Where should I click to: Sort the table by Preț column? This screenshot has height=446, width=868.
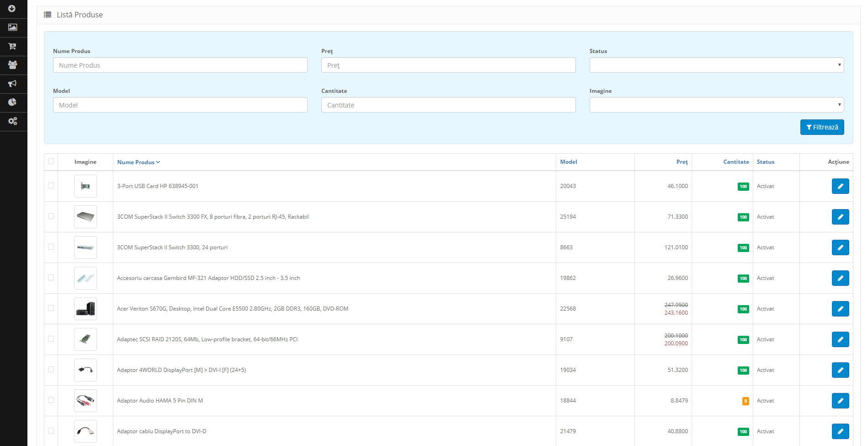point(682,162)
